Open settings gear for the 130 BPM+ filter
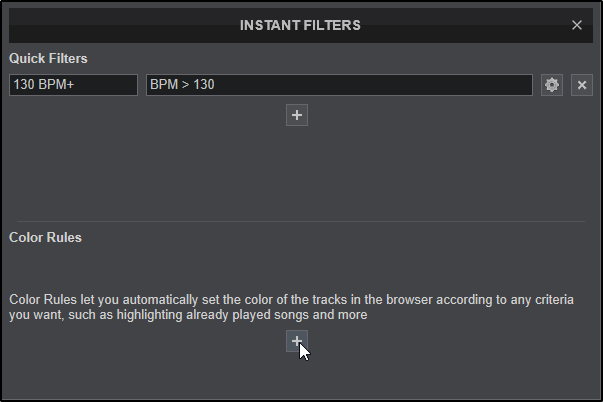603x402 pixels. click(x=552, y=85)
